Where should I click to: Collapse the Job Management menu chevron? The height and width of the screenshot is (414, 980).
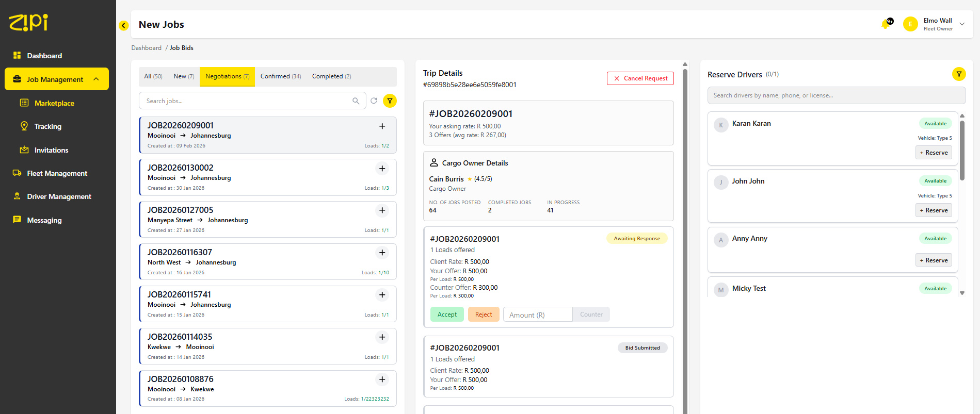[x=96, y=79]
